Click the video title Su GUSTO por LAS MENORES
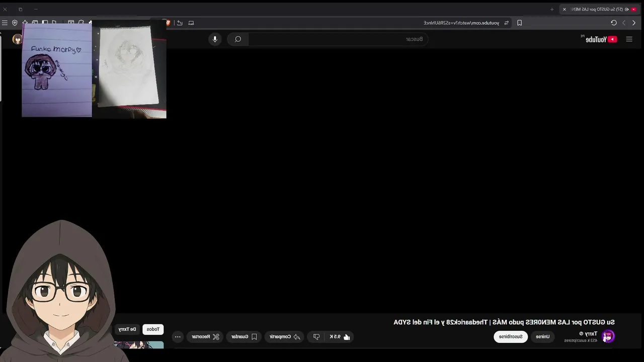This screenshot has height=362, width=644. point(504,322)
